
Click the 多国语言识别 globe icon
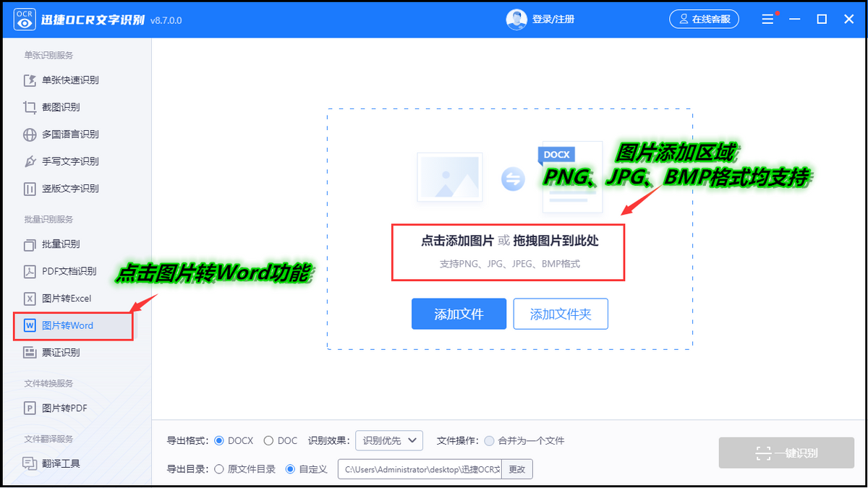pyautogui.click(x=30, y=134)
